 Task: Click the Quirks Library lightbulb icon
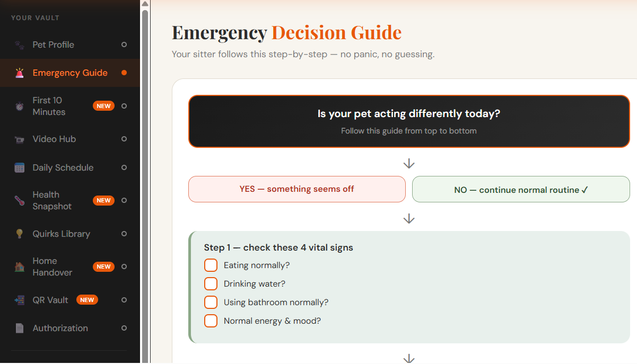[x=19, y=234]
